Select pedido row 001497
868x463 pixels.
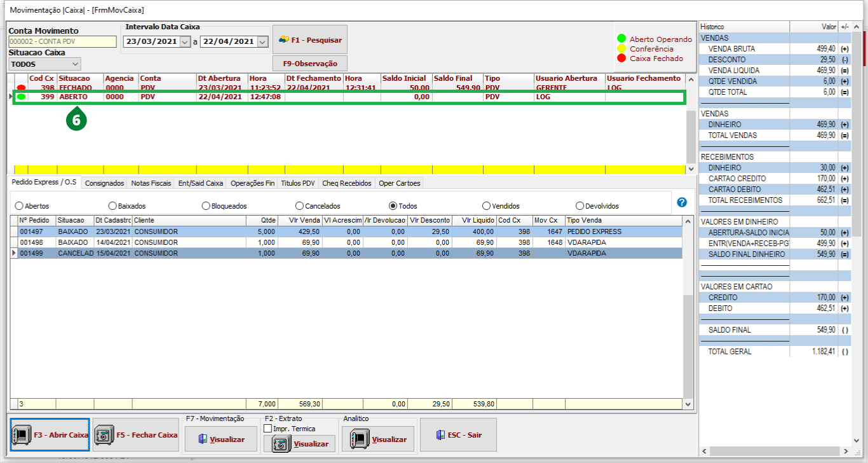tap(346, 231)
